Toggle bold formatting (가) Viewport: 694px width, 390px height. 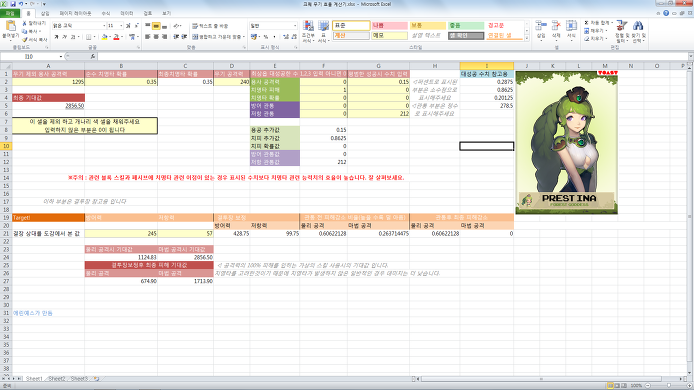[x=56, y=37]
